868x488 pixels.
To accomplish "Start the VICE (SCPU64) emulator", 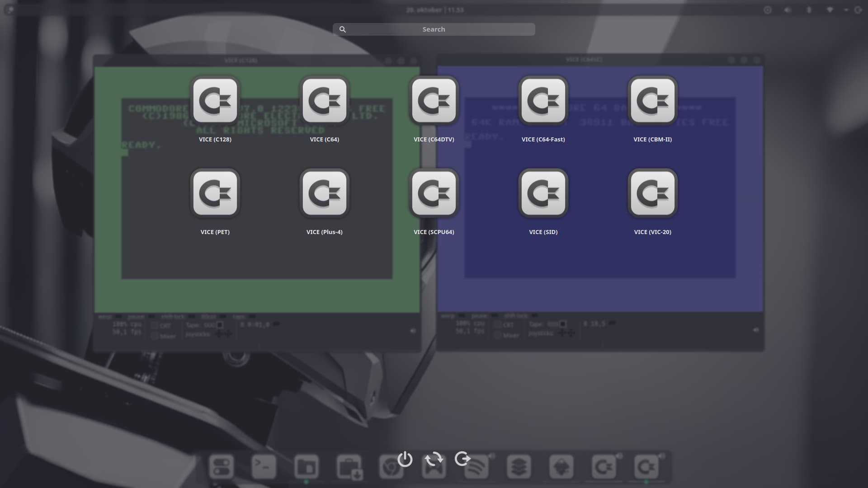I will (x=434, y=193).
